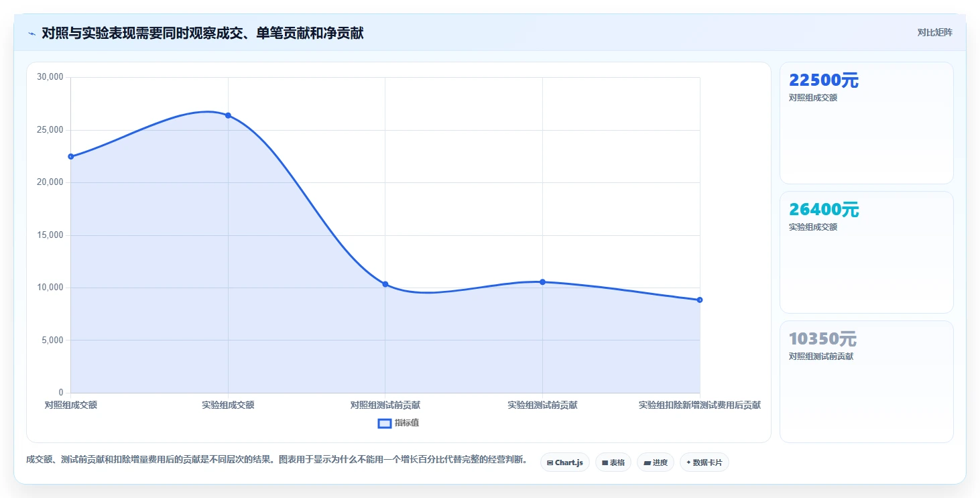
Task: Click the y-axis value 20,000
Action: 50,182
